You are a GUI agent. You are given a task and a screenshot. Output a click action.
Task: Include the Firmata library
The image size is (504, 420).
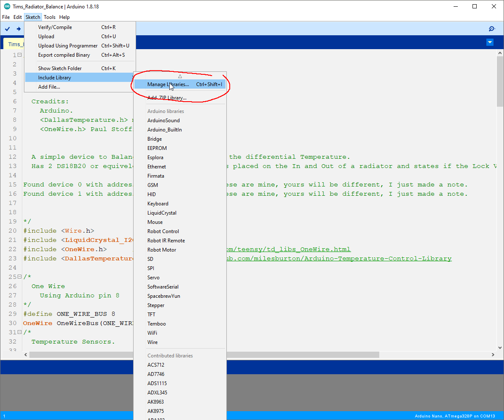point(180,176)
